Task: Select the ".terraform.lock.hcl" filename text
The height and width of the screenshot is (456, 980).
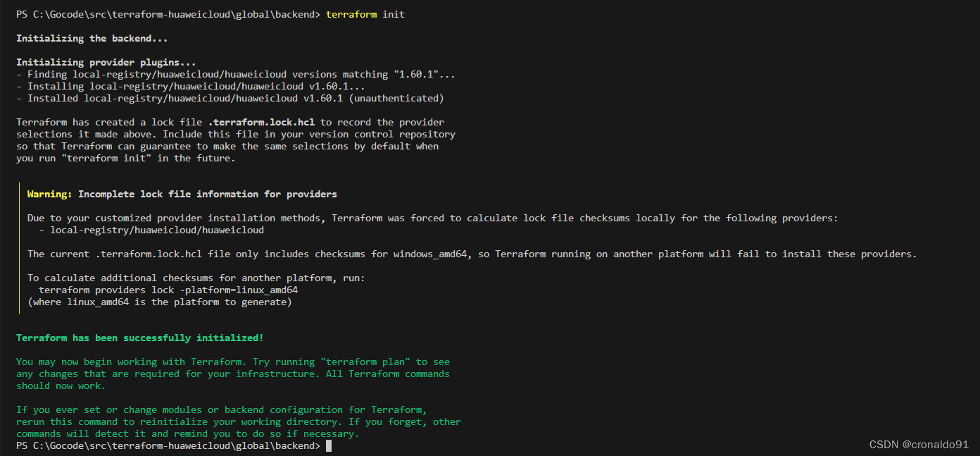Action: coord(262,121)
